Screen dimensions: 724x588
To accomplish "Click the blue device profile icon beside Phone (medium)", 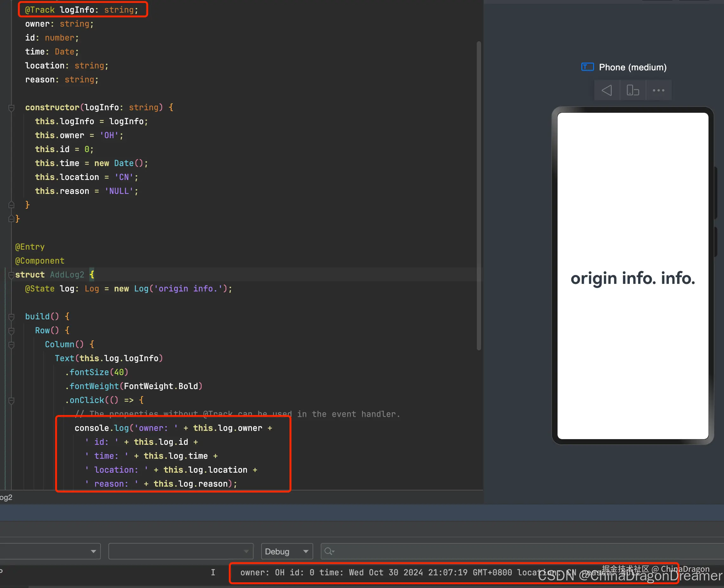I will [x=587, y=67].
